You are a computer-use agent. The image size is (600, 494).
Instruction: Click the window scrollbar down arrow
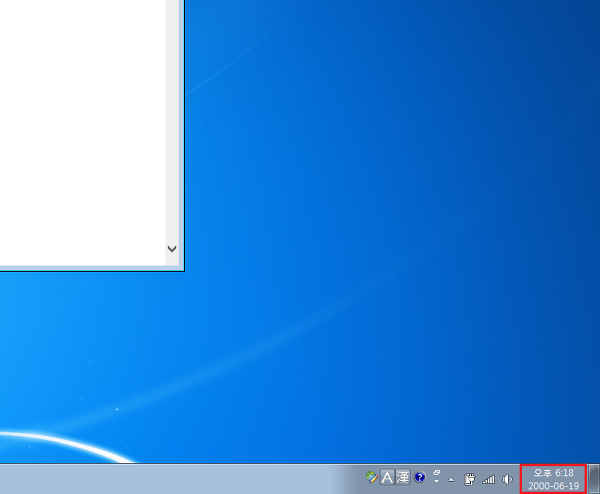[x=172, y=249]
